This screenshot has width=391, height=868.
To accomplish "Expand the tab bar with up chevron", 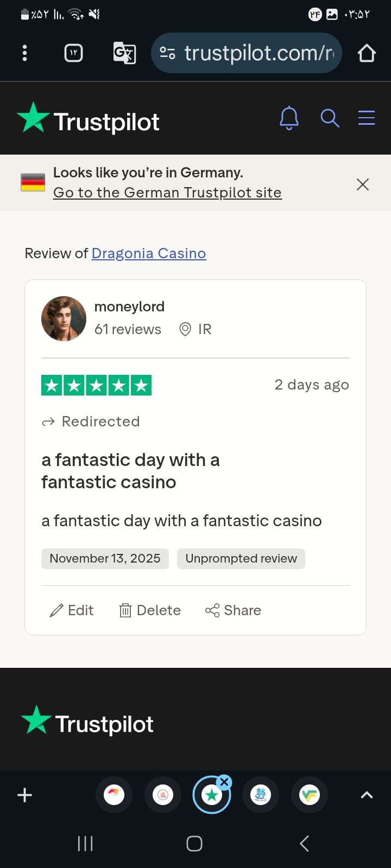I will pos(367,795).
